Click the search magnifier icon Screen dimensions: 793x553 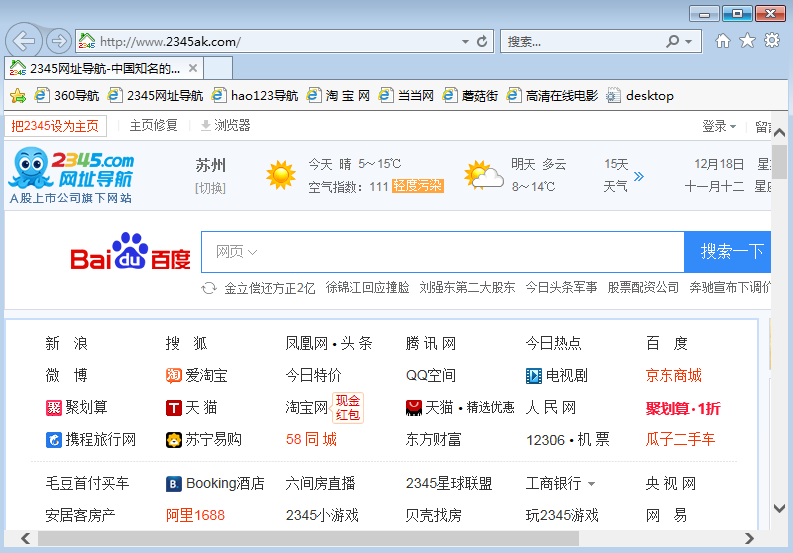click(673, 41)
